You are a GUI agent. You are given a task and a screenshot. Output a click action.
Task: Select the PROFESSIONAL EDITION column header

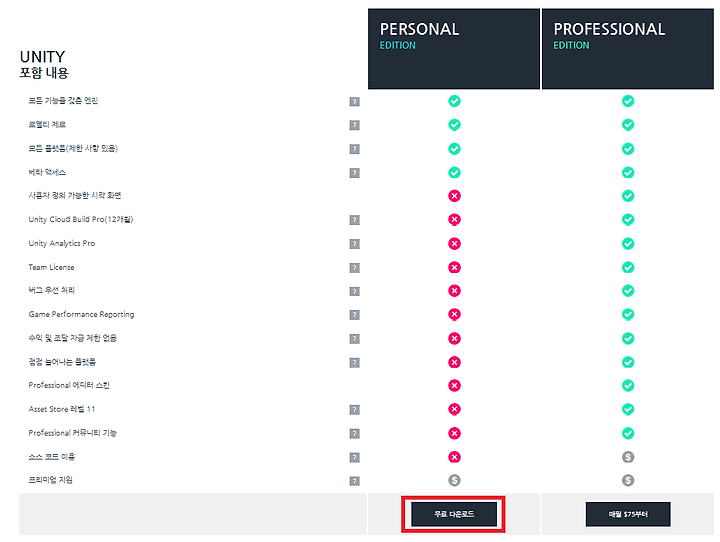click(x=628, y=49)
